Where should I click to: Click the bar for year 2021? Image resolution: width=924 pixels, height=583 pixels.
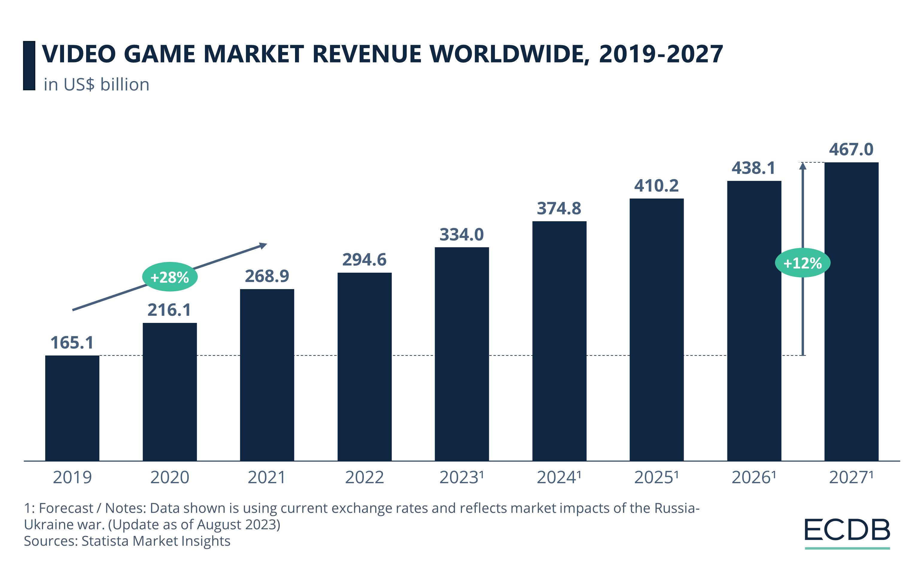click(x=267, y=375)
